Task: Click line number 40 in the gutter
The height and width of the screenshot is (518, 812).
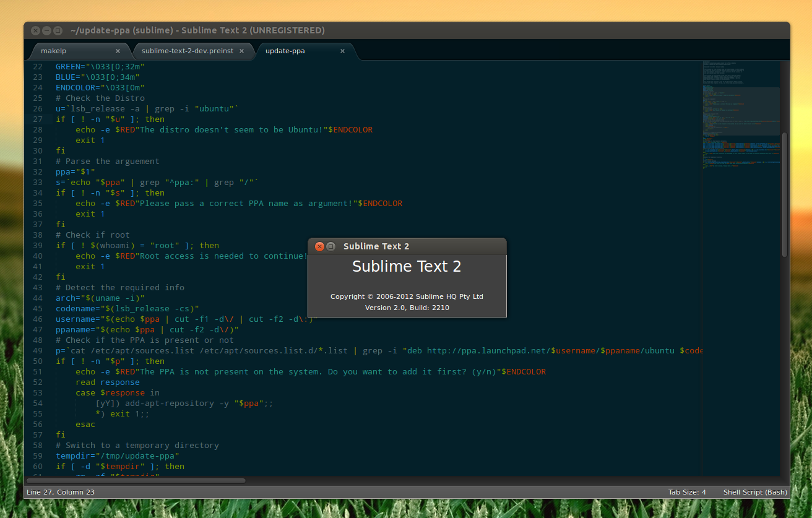Action: pos(37,256)
